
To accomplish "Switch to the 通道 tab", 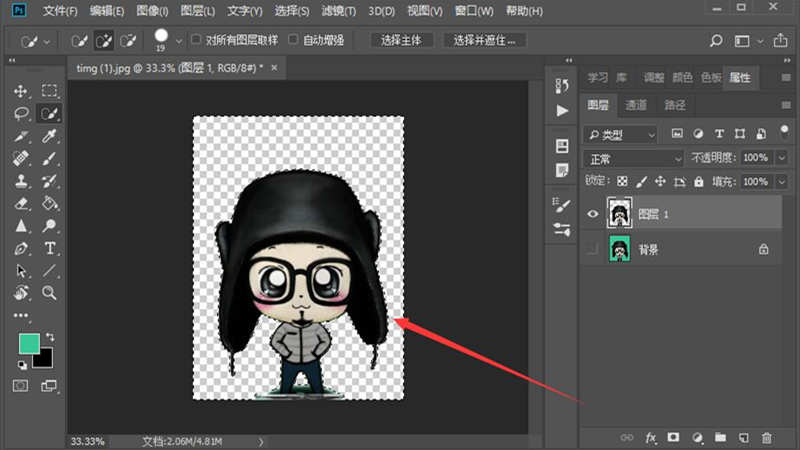I will coord(636,105).
